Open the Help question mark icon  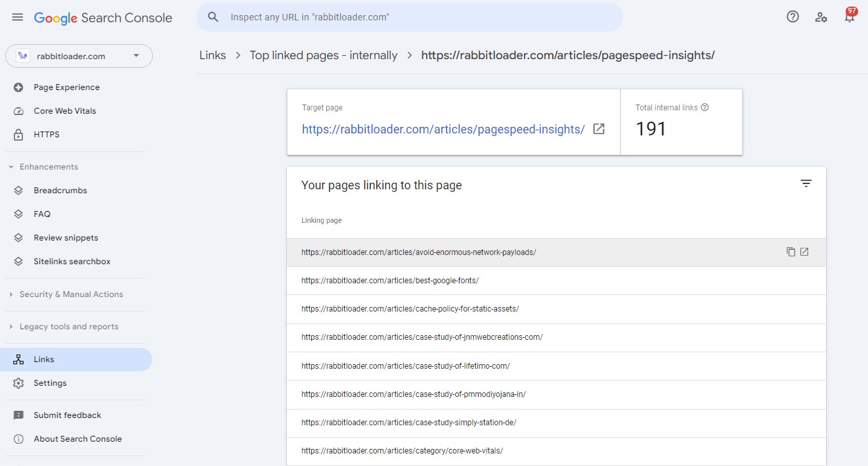(792, 17)
